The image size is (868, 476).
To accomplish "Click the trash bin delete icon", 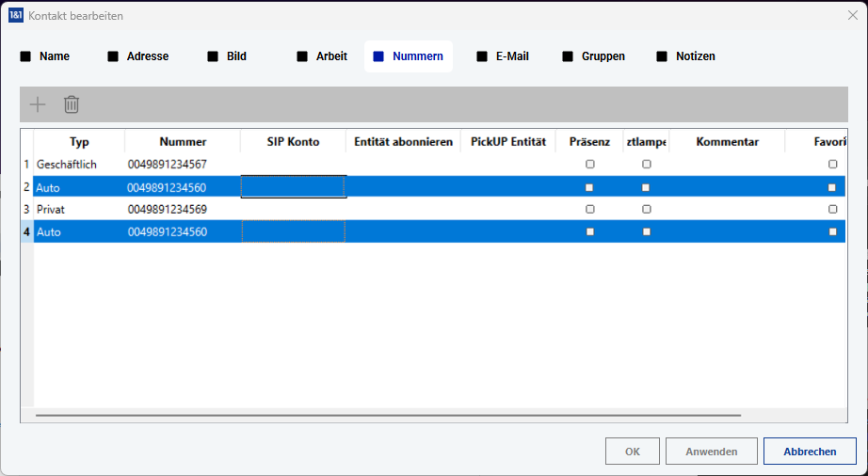I will pyautogui.click(x=72, y=104).
